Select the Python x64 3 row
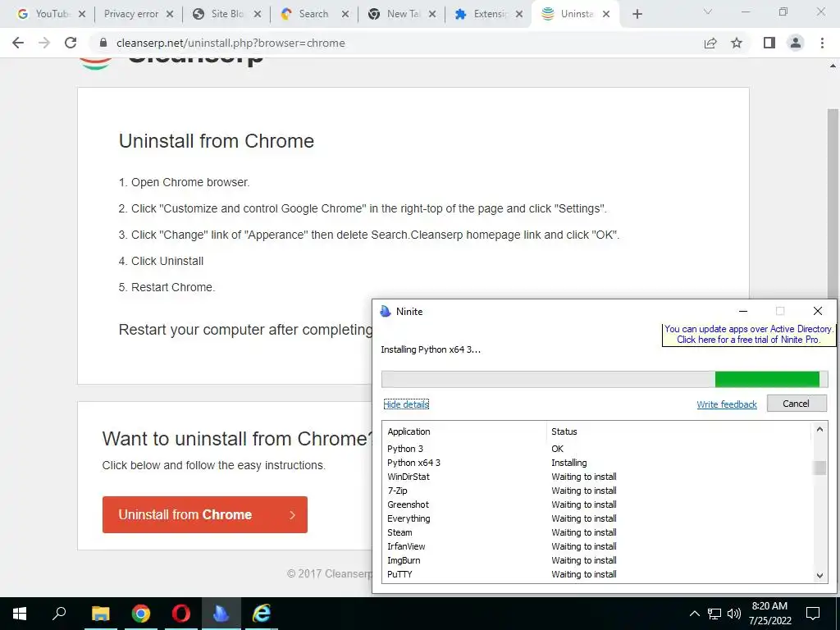 (x=597, y=463)
